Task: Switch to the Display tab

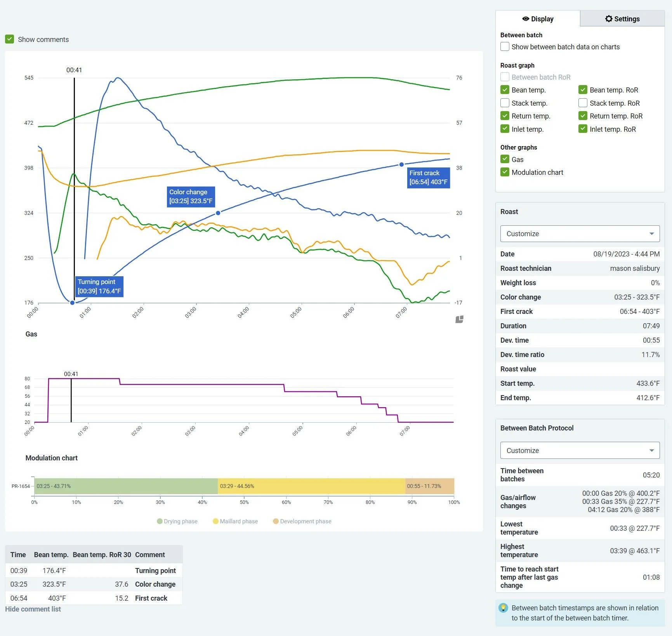Action: tap(538, 19)
